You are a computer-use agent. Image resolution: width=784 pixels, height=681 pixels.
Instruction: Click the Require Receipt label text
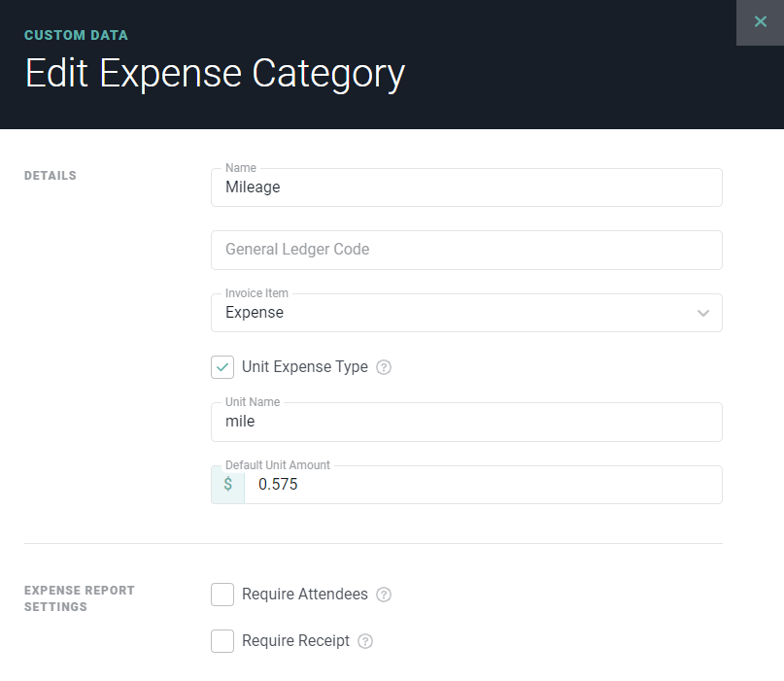[x=295, y=641]
